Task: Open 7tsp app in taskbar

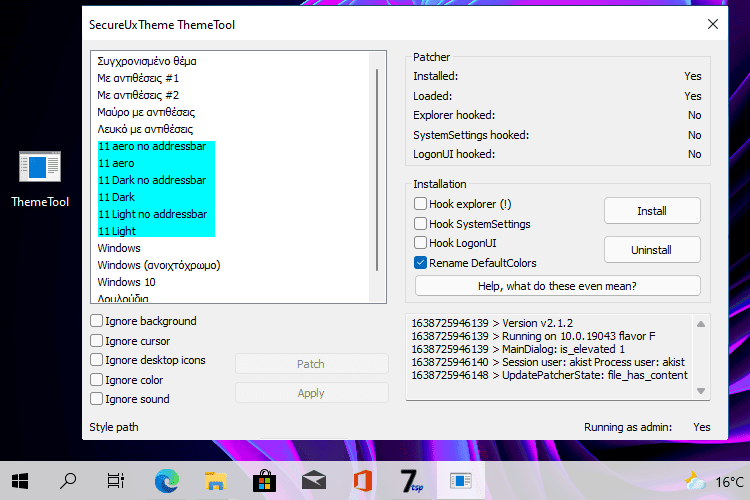Action: tap(411, 481)
